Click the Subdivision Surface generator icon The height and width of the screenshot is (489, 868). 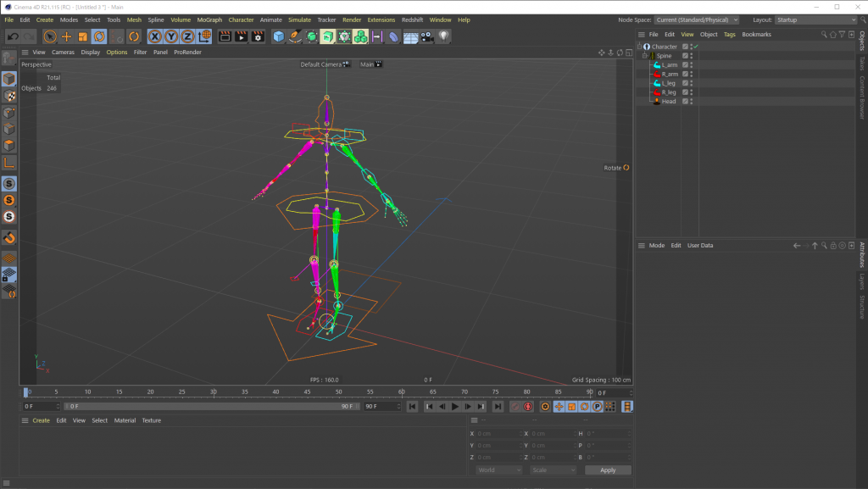(312, 36)
